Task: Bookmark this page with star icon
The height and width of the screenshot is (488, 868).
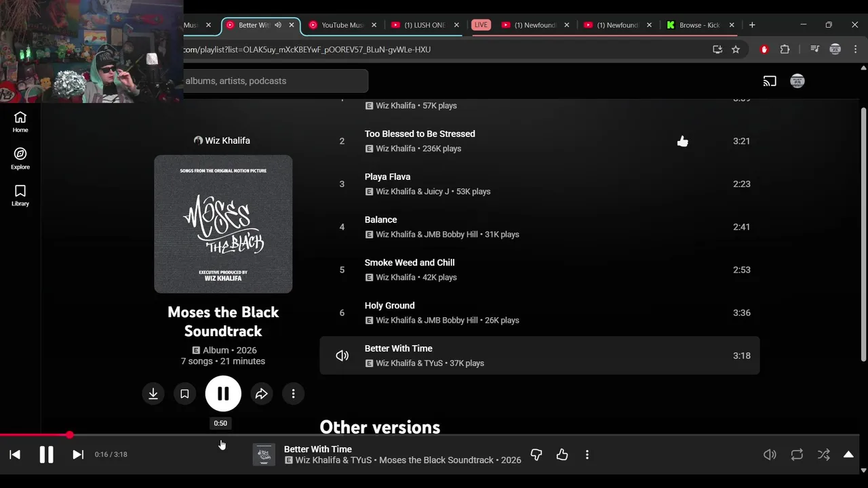Action: coord(736,49)
